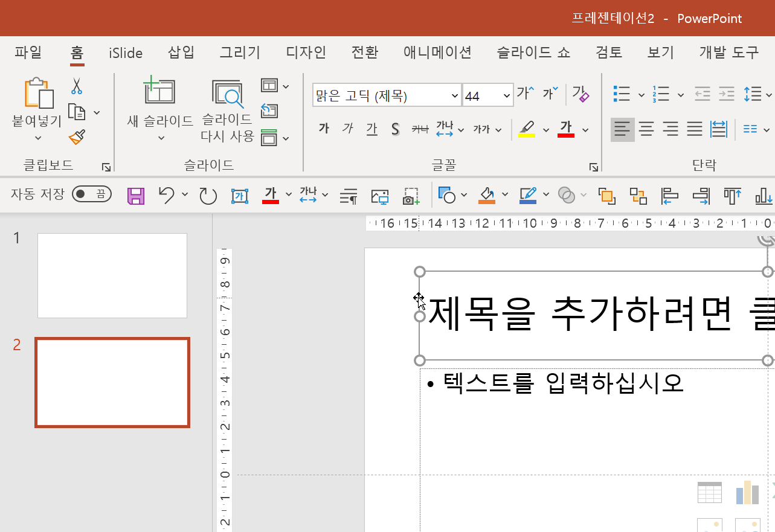Click the numbered list icon
The height and width of the screenshot is (532, 775).
pos(661,94)
